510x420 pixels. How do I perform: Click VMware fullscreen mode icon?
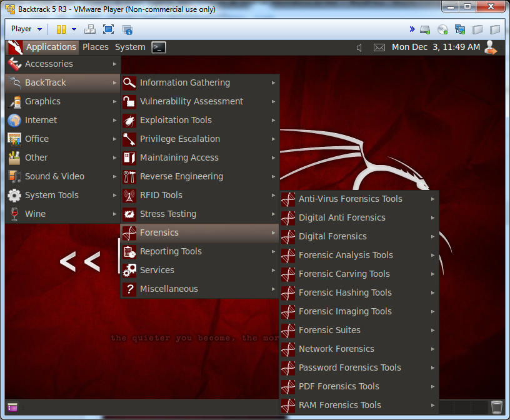108,29
